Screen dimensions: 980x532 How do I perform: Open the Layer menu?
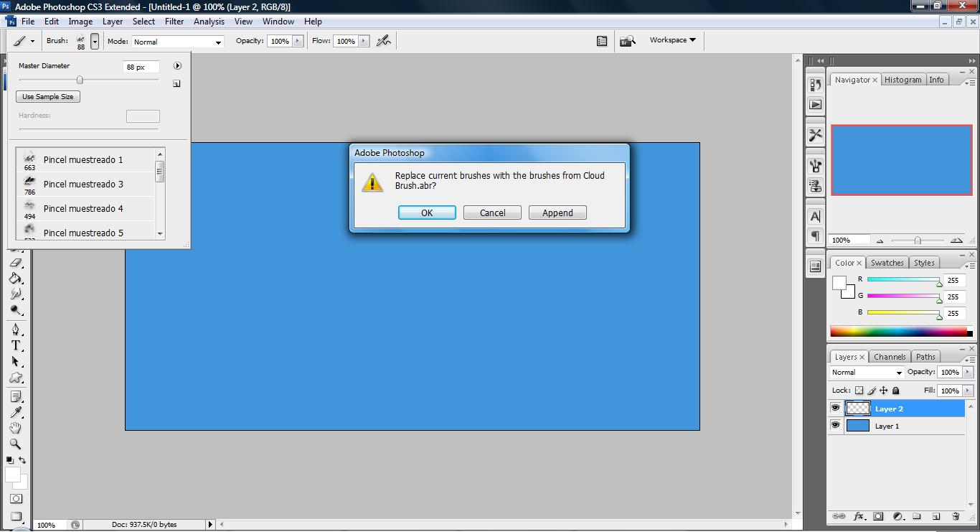tap(113, 22)
